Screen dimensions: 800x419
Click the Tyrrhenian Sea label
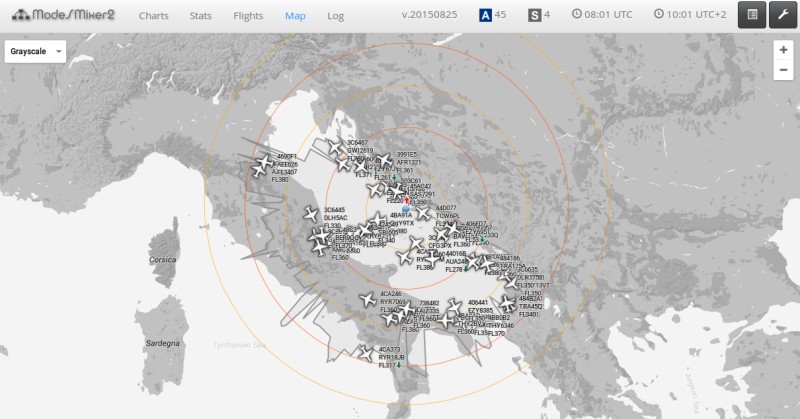tap(239, 346)
